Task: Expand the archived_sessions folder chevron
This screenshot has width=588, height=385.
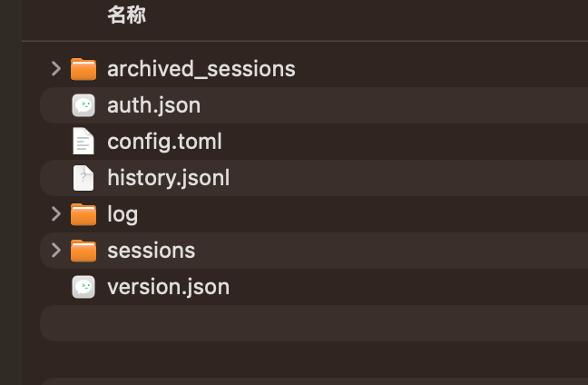Action: pos(56,69)
